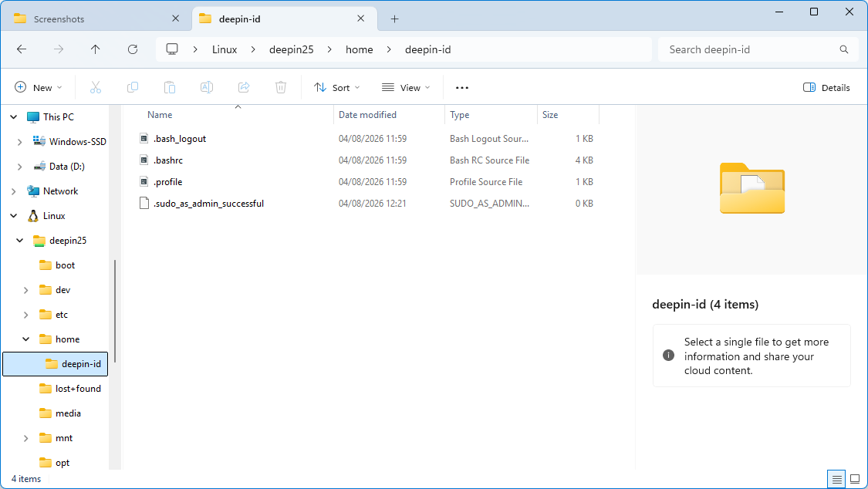Collapse the Linux tree node
The height and width of the screenshot is (489, 868).
(x=14, y=216)
